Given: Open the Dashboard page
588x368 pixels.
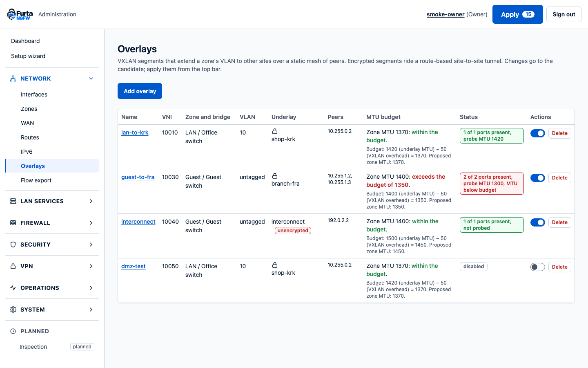Looking at the screenshot, I should pyautogui.click(x=52, y=41).
